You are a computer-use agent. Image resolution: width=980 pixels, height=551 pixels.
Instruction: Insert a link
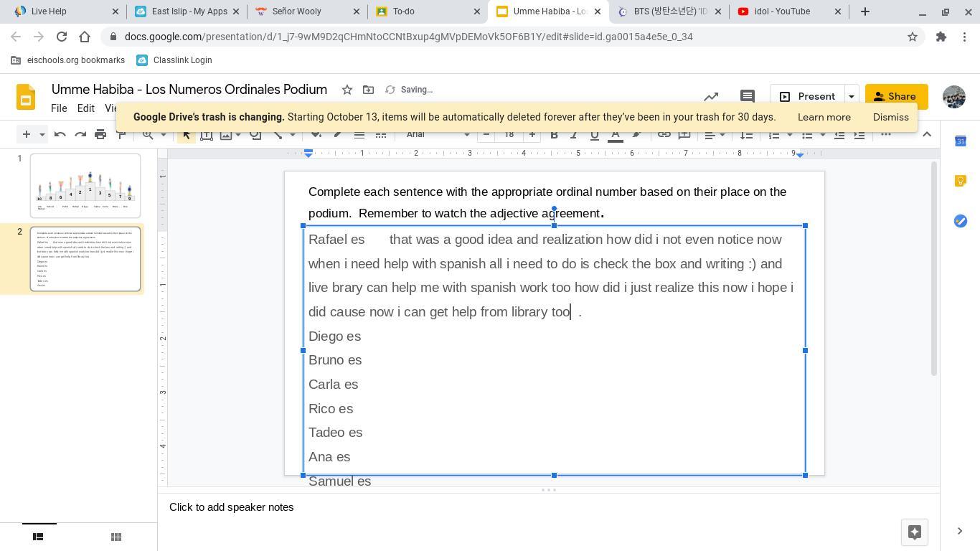point(664,134)
